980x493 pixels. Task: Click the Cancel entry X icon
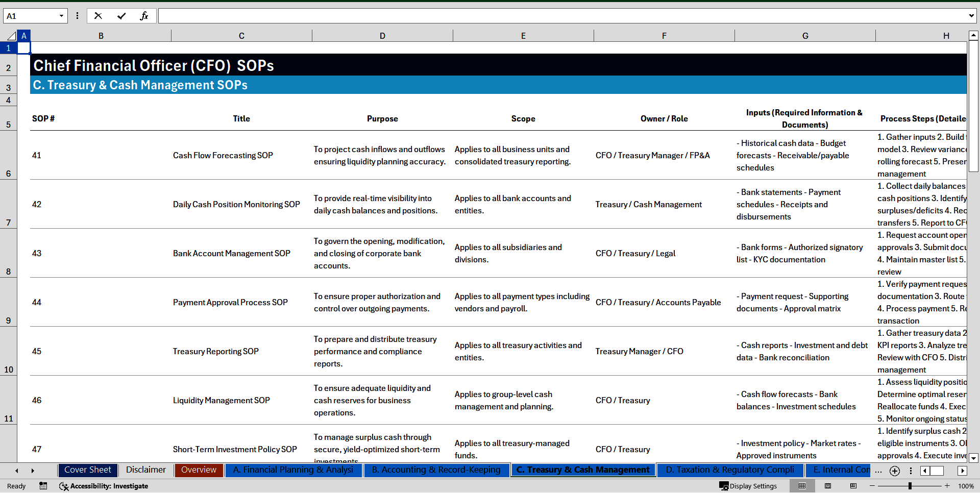pyautogui.click(x=98, y=16)
